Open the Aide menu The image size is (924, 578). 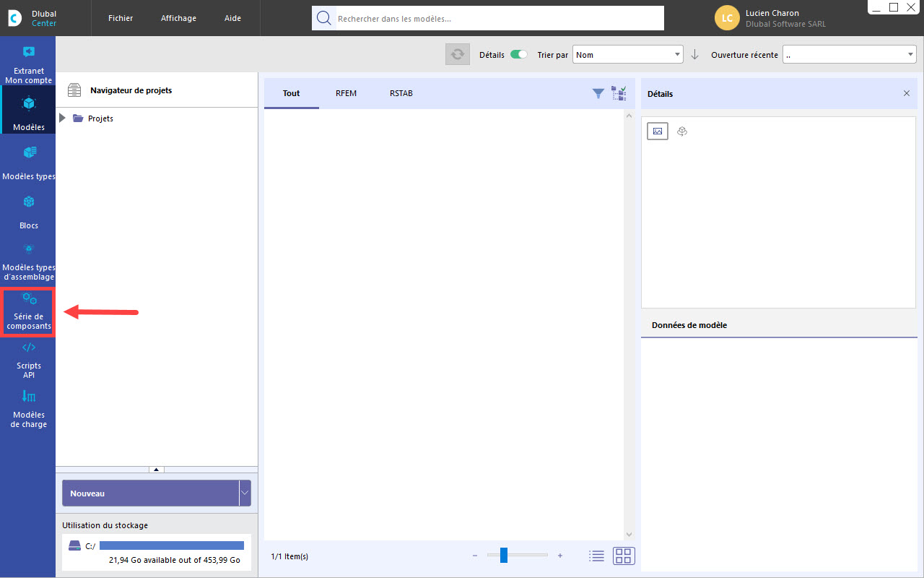point(232,18)
